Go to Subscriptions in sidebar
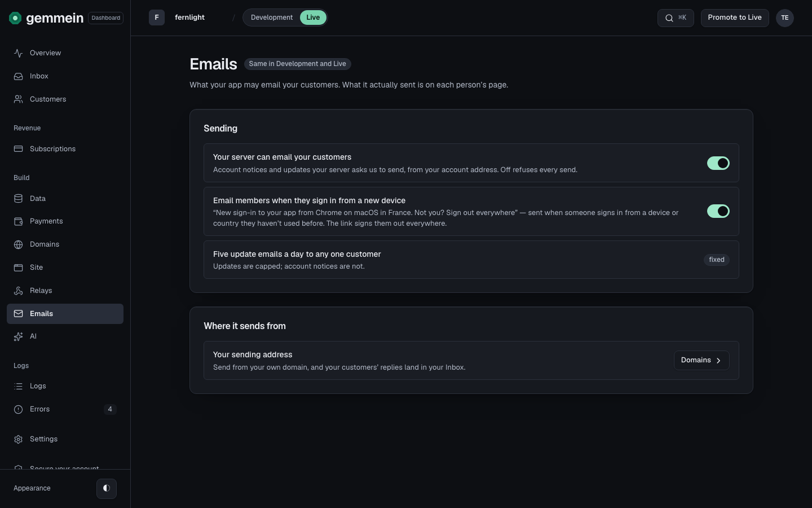 tap(65, 149)
